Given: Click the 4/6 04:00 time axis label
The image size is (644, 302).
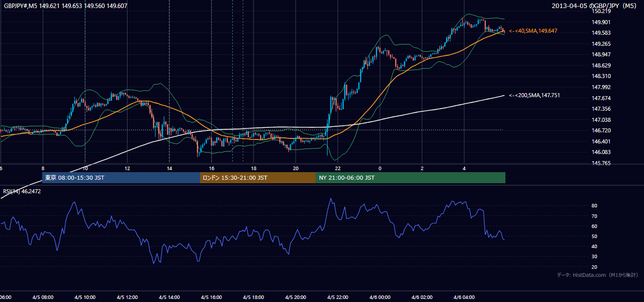Looking at the screenshot, I should tap(464, 297).
